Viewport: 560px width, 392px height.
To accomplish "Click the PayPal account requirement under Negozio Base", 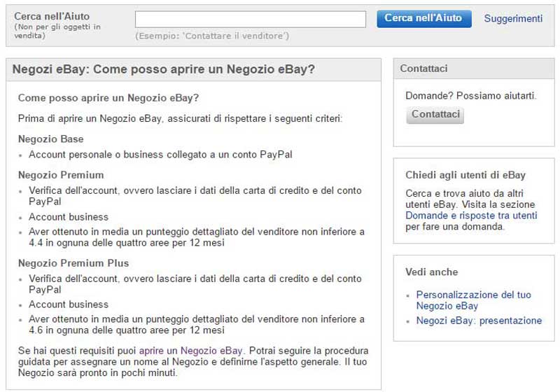I will (160, 155).
